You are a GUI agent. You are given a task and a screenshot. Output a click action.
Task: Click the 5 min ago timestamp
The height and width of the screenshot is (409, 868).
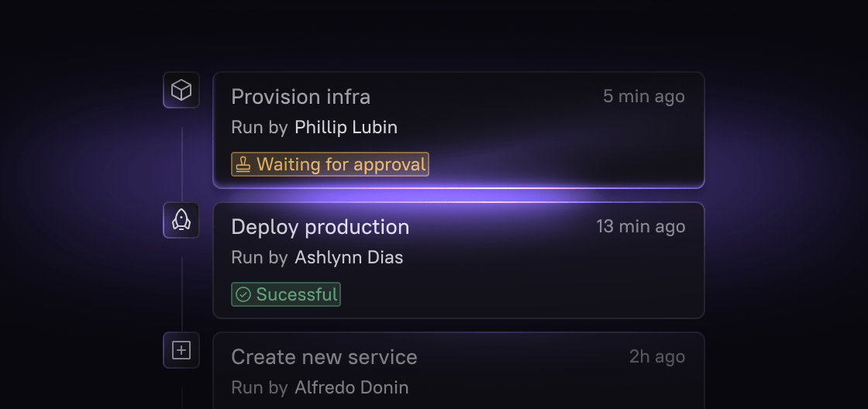pos(644,97)
